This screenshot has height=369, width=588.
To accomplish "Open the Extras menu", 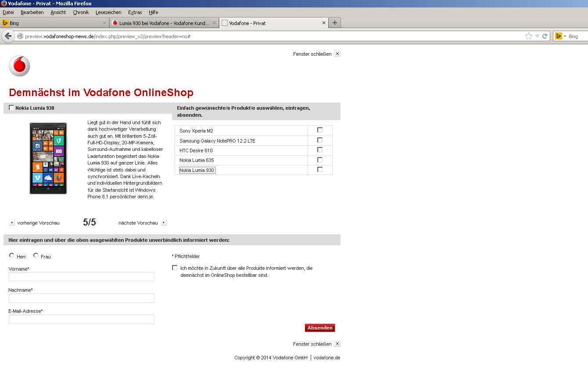I will (x=135, y=12).
